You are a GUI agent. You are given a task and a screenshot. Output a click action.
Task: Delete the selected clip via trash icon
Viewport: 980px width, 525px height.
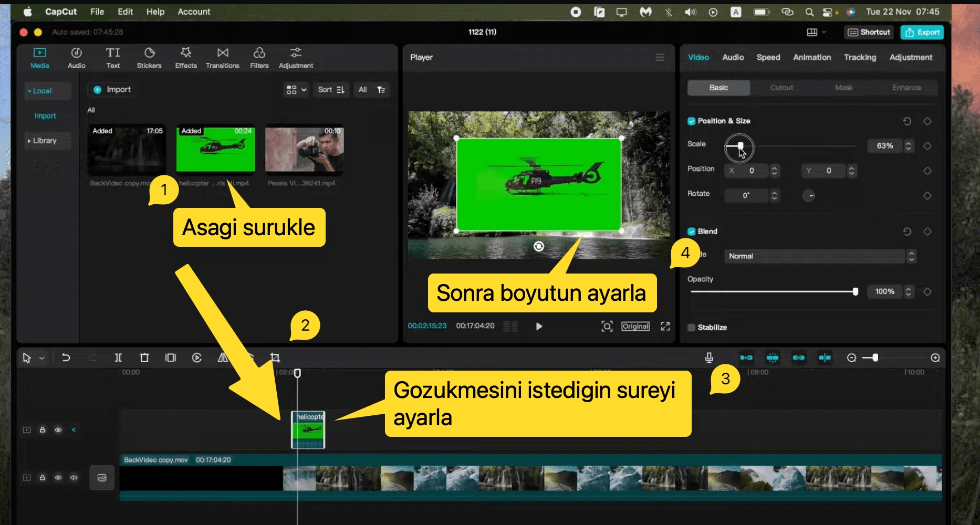click(144, 358)
